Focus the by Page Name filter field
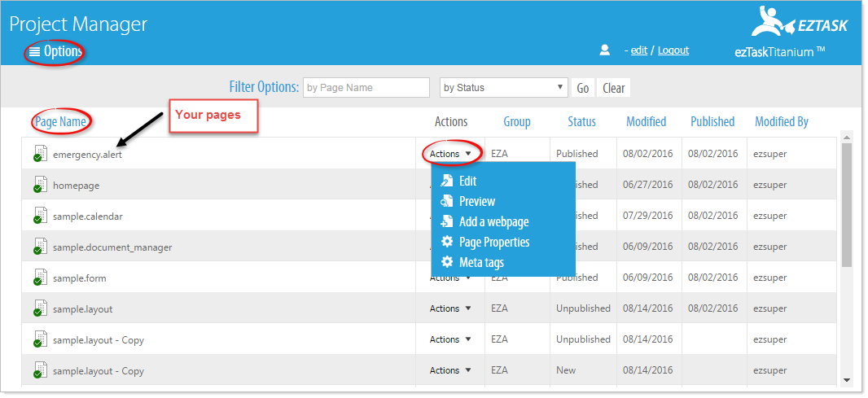Viewport: 868px width, 398px height. click(x=366, y=87)
